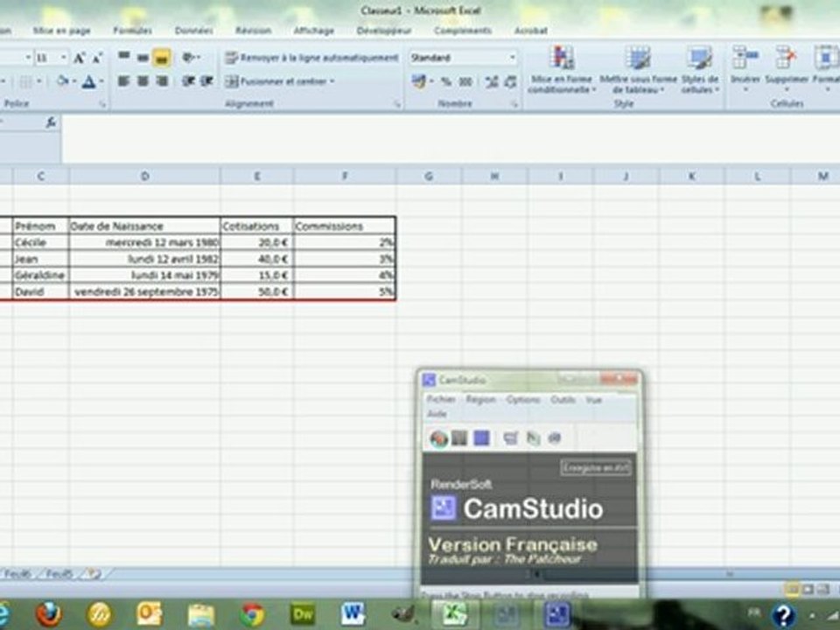Open the CamStudio Outils menu

pos(563,400)
